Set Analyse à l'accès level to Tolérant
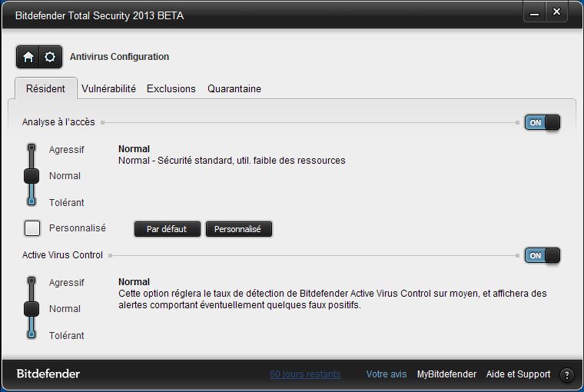Viewport: 584px width, 392px height. tap(67, 202)
